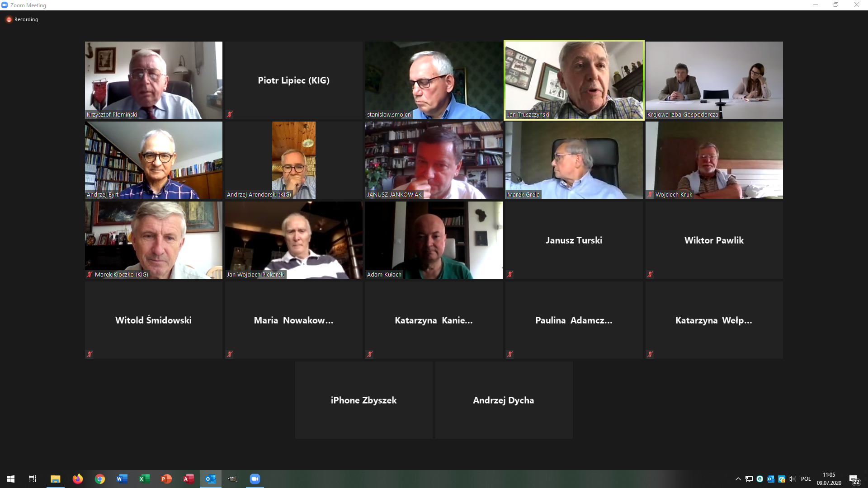Open the Zoom app from the taskbar

pos(255,479)
